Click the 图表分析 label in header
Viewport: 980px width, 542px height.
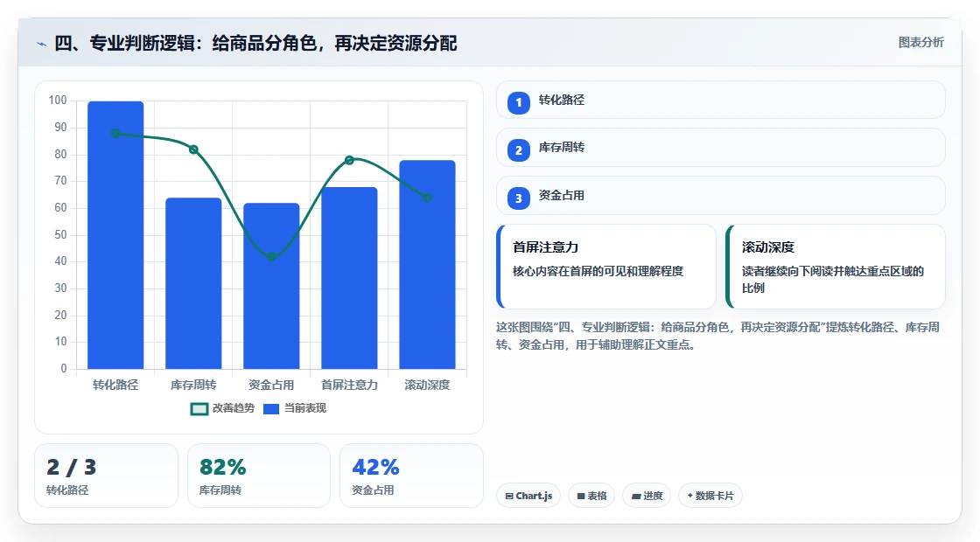[x=921, y=43]
